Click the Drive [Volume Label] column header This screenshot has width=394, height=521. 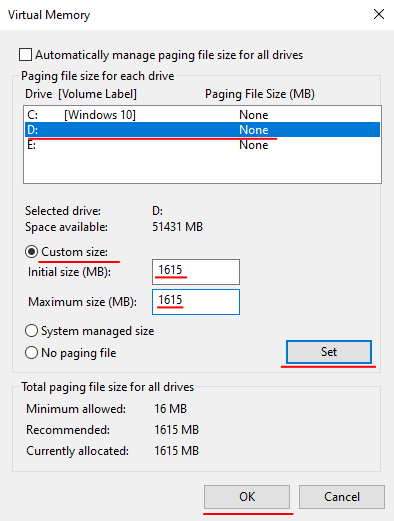tap(81, 94)
